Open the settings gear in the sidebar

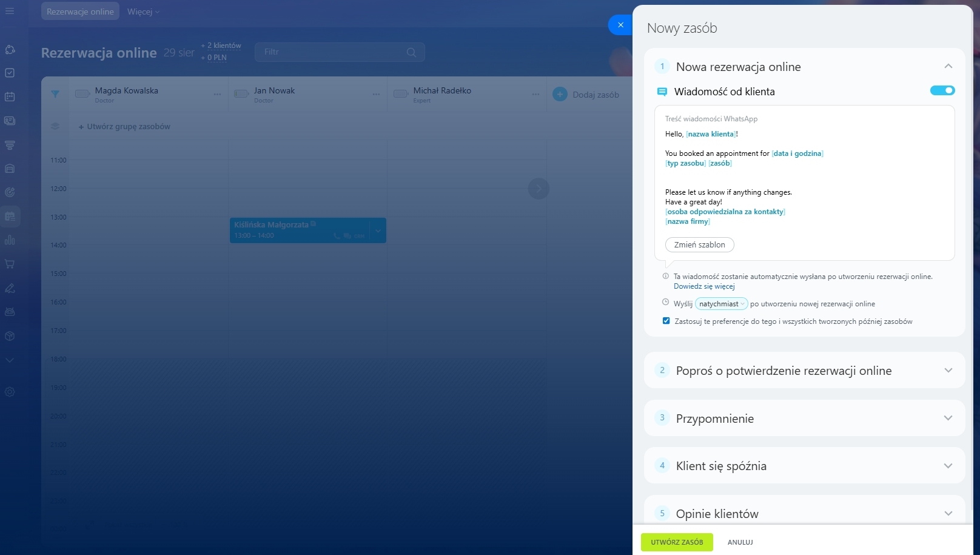click(x=10, y=392)
